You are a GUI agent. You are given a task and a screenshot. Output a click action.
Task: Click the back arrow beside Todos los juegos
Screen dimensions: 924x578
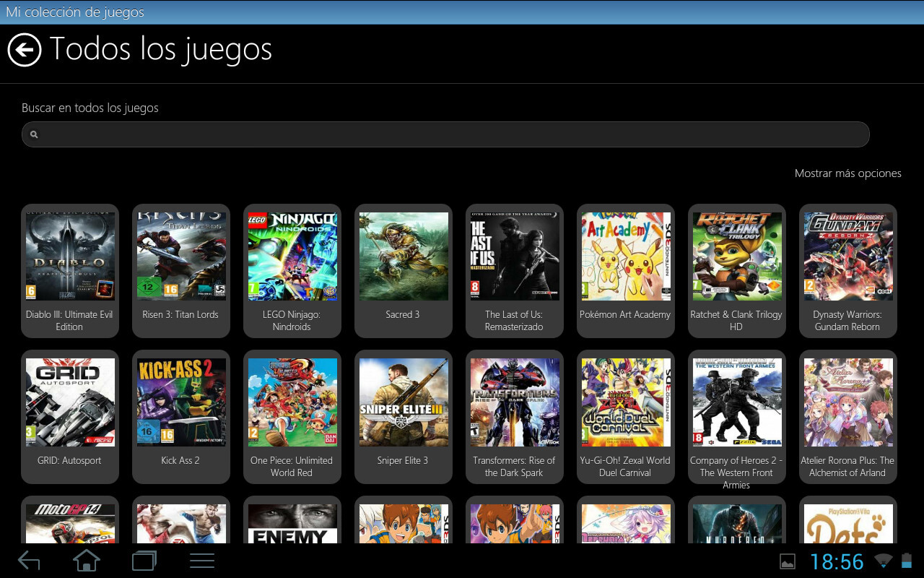coord(25,50)
